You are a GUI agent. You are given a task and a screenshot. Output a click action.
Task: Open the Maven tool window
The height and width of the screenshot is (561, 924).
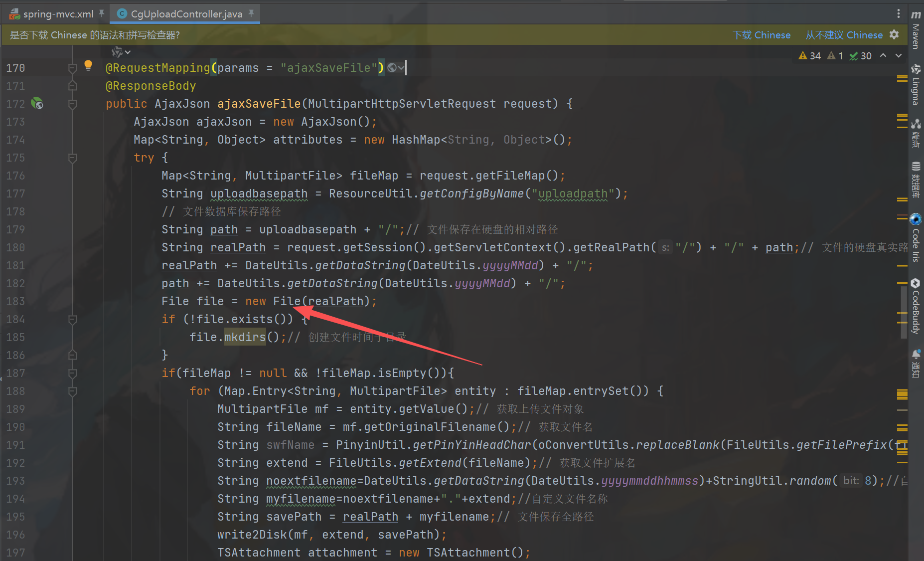[916, 30]
